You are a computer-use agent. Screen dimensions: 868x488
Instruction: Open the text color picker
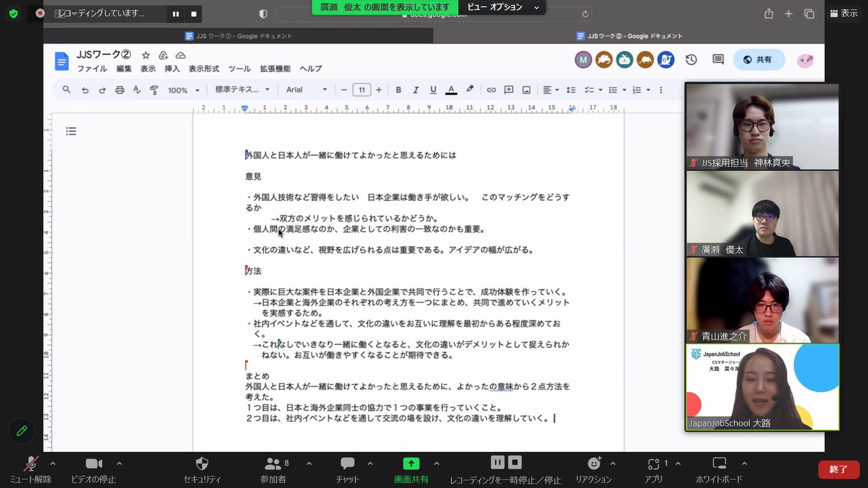[451, 90]
